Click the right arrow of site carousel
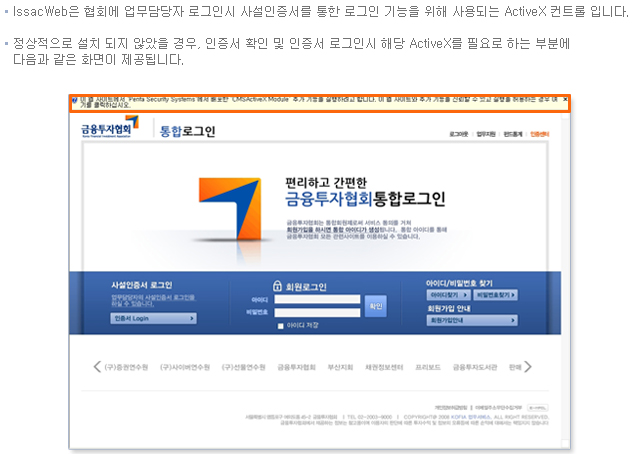The image size is (636, 454). tap(528, 367)
